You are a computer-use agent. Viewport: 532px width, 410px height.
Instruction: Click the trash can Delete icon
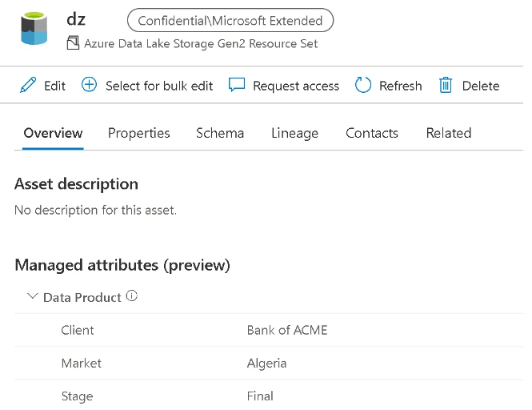pos(446,86)
